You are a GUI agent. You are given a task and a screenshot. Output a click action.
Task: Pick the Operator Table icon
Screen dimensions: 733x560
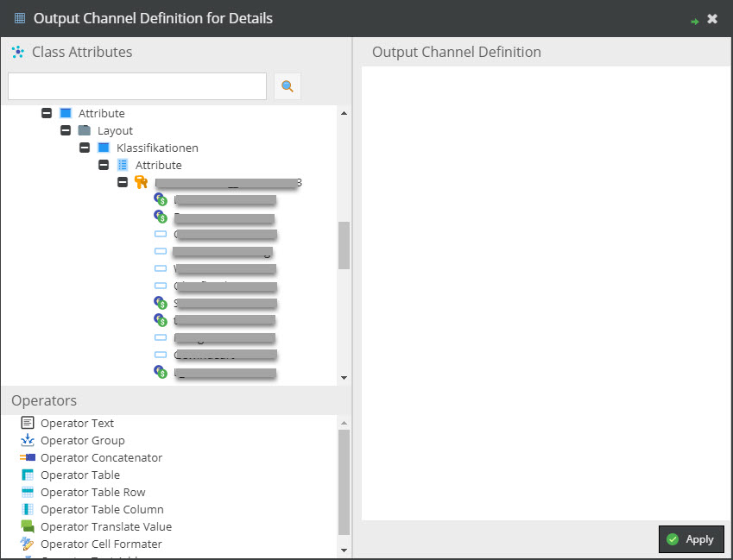pyautogui.click(x=28, y=475)
